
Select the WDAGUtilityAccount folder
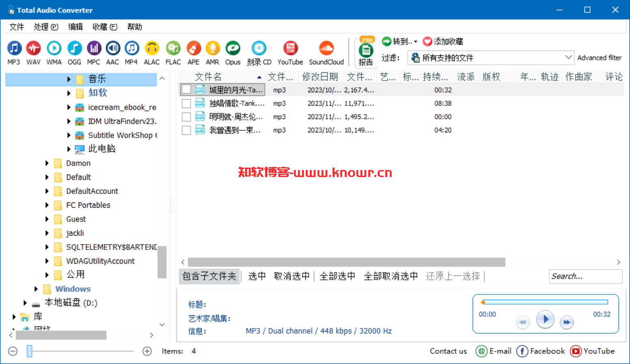pos(100,261)
